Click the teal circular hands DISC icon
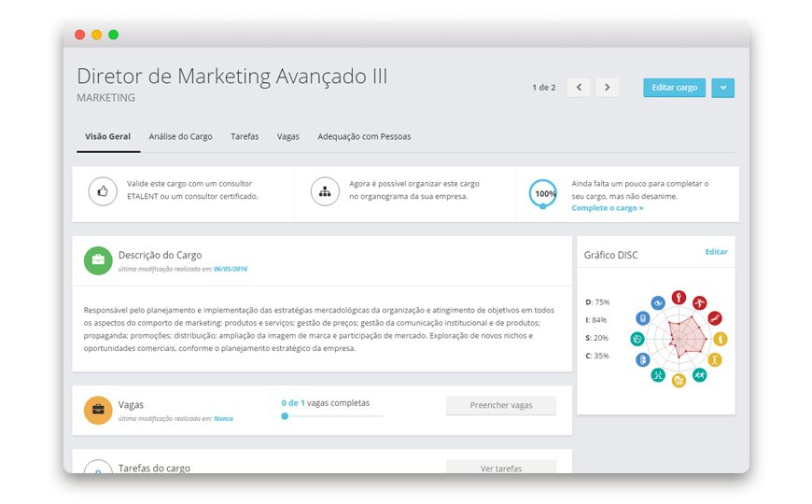The image size is (812, 504). 637,339
